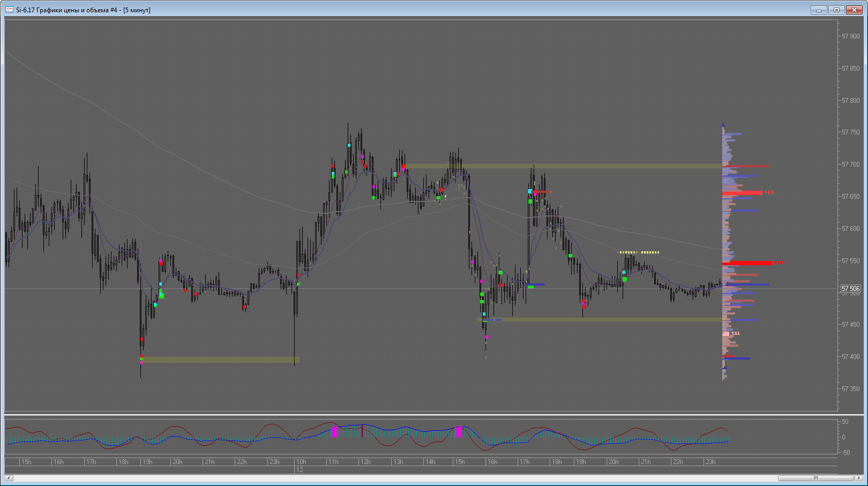Click the 57 900 price axis label
Viewport: 868px width, 486px height.
pos(850,36)
